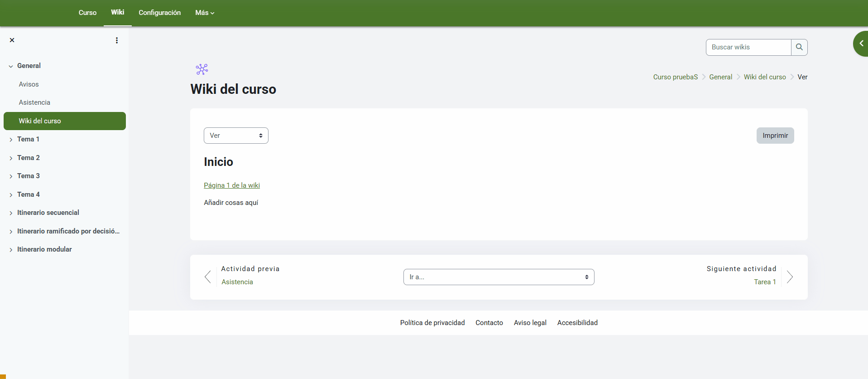Focus the Buscar wikis search field

click(748, 47)
